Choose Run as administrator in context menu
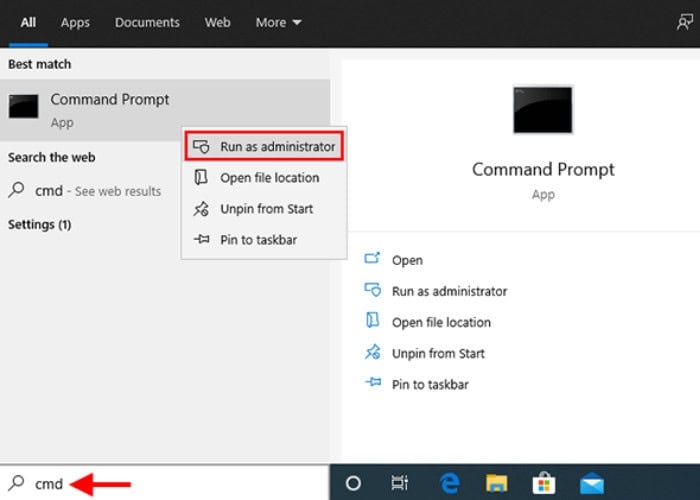Viewport: 700px width, 500px height. (264, 146)
